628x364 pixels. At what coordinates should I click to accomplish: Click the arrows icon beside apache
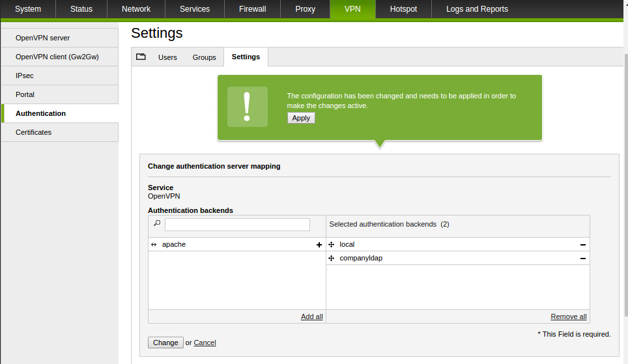(x=154, y=244)
